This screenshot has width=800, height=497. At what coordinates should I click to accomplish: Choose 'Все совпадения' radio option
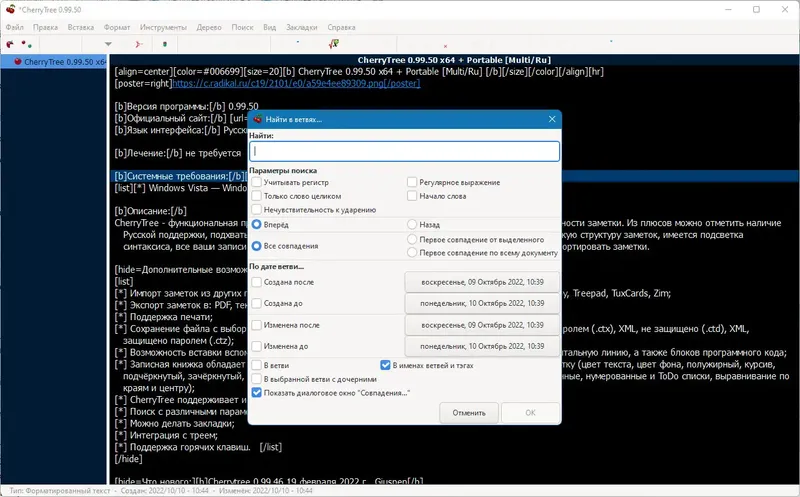pos(257,246)
